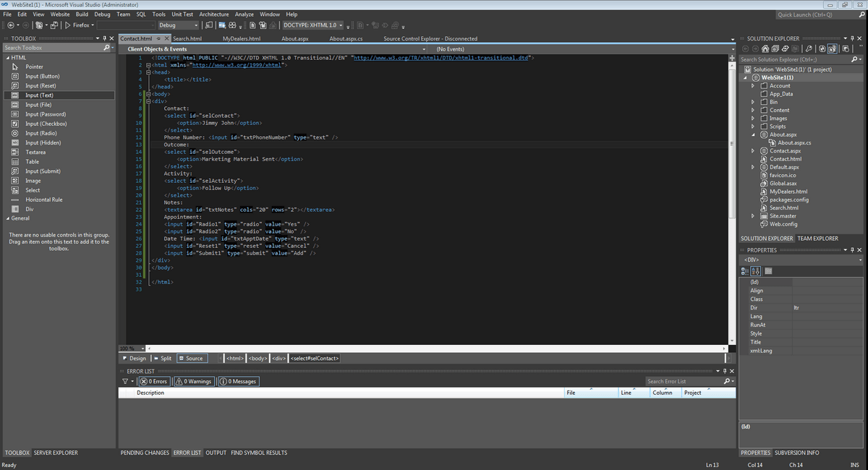
Task: Click the error list filter funnel icon
Action: click(124, 381)
